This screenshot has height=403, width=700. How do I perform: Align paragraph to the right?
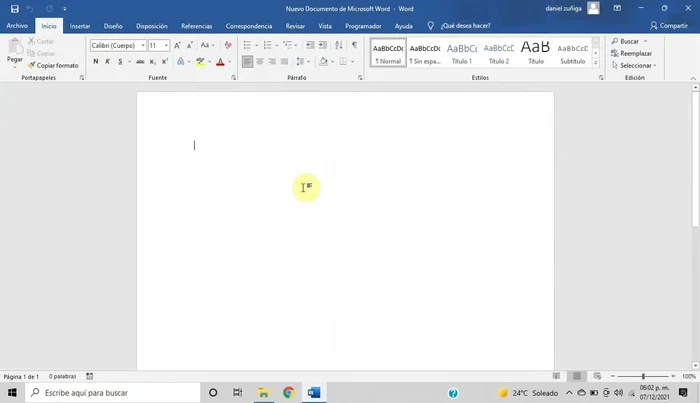pyautogui.click(x=272, y=62)
